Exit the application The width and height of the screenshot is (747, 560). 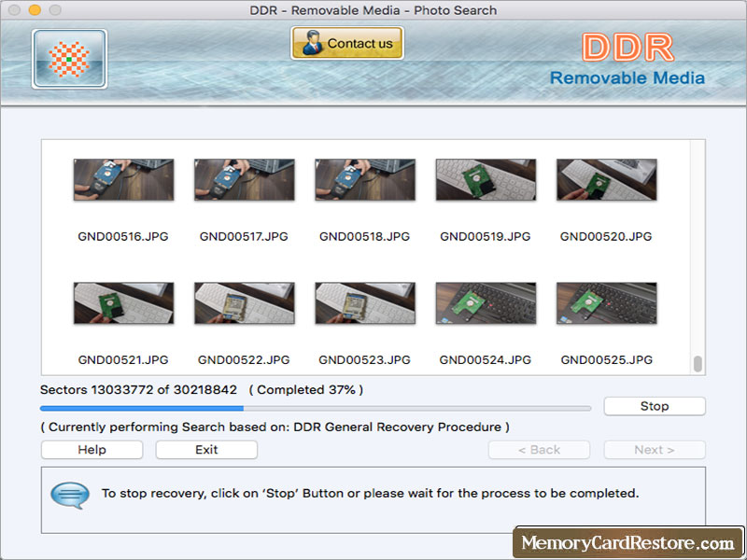click(x=205, y=449)
